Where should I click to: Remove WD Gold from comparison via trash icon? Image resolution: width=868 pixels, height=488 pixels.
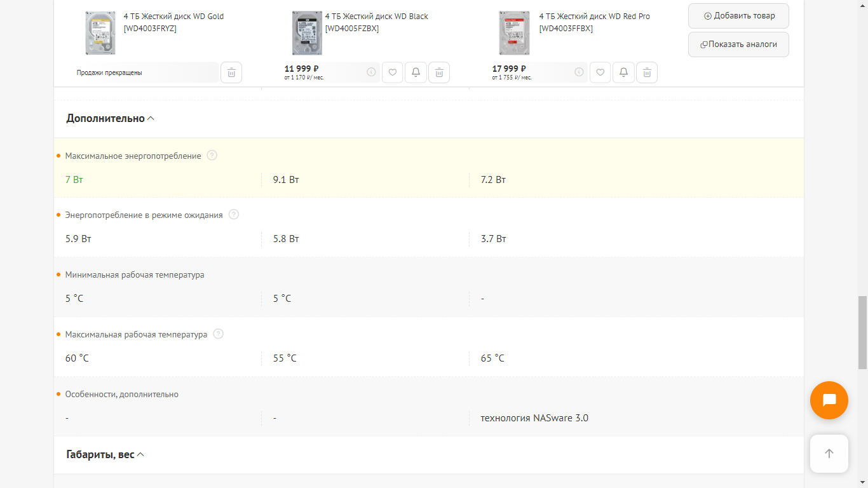coord(231,72)
